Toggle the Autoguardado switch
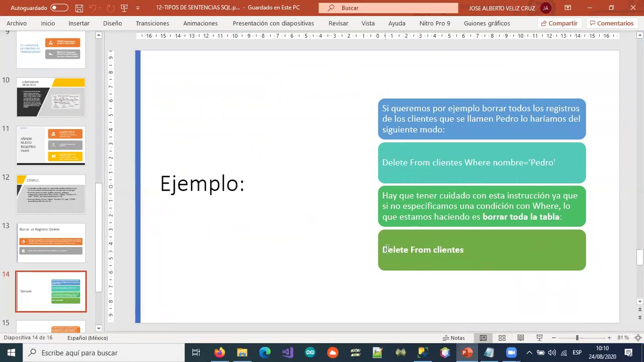The width and height of the screenshot is (644, 362). pos(59,8)
